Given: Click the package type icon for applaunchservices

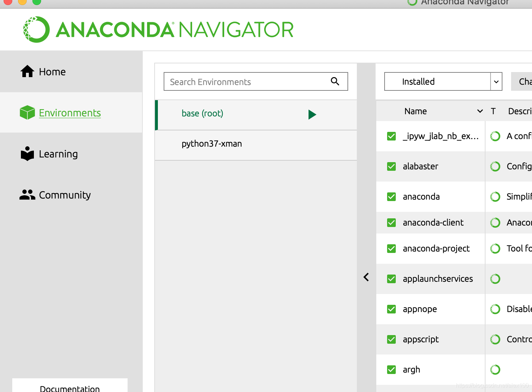Looking at the screenshot, I should 495,279.
